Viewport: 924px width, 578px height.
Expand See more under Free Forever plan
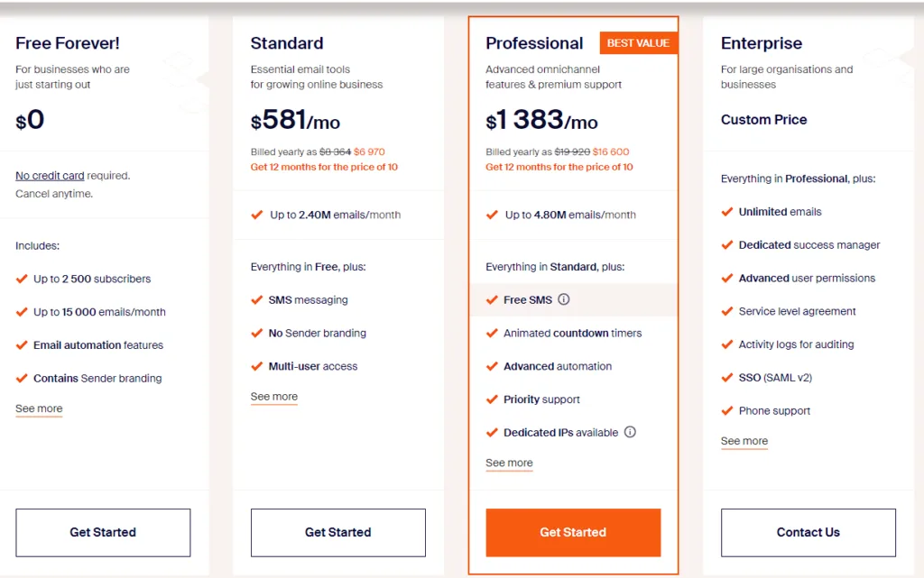pyautogui.click(x=39, y=408)
